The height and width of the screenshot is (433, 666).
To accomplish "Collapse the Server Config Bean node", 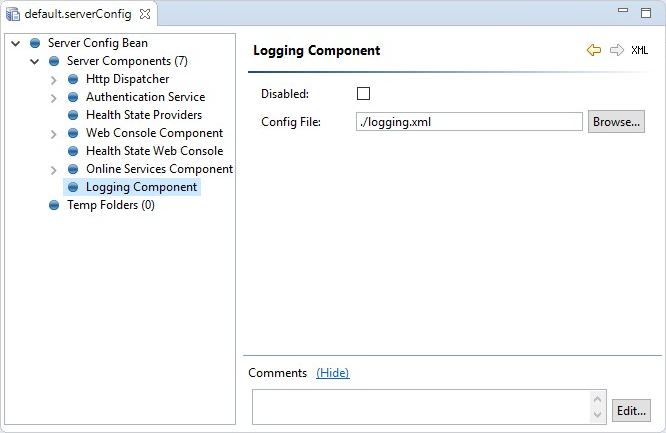I will [16, 43].
